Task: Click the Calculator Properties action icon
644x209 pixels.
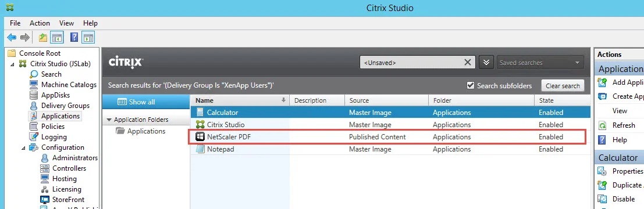Action: pos(602,171)
